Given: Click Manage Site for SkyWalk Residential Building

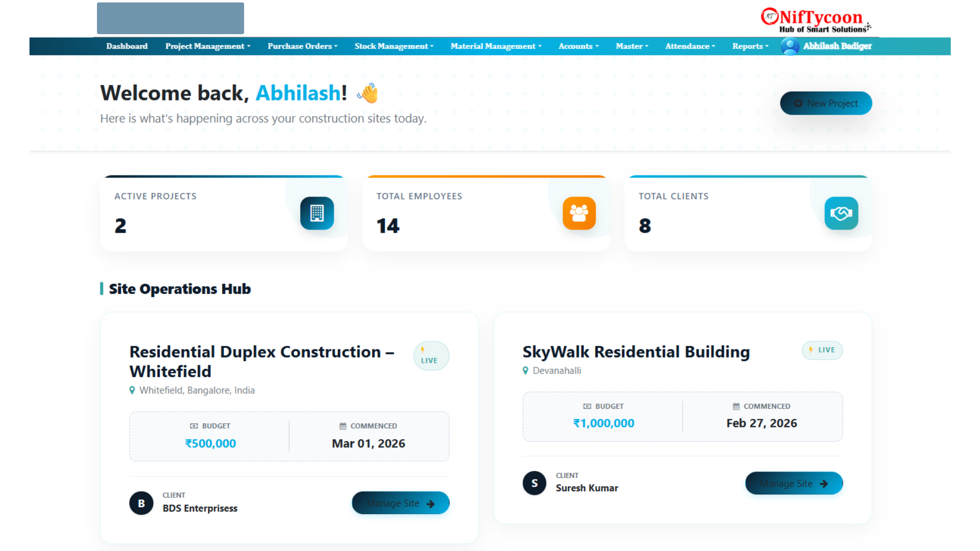Looking at the screenshot, I should (x=794, y=483).
